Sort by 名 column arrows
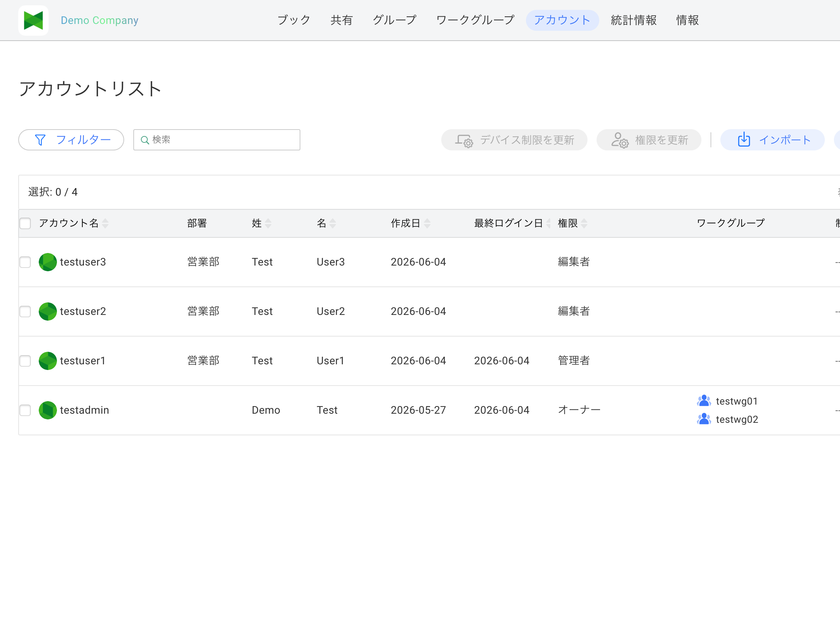This screenshot has height=623, width=840. [333, 223]
